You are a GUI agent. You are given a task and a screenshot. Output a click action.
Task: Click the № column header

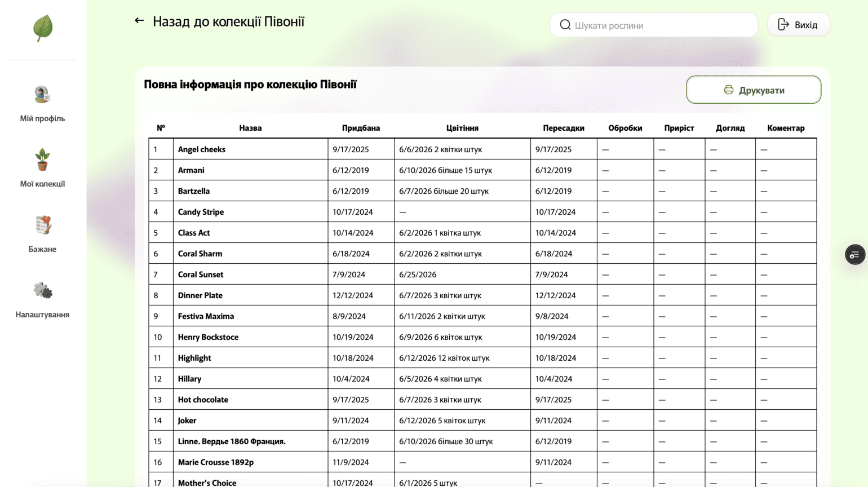161,128
